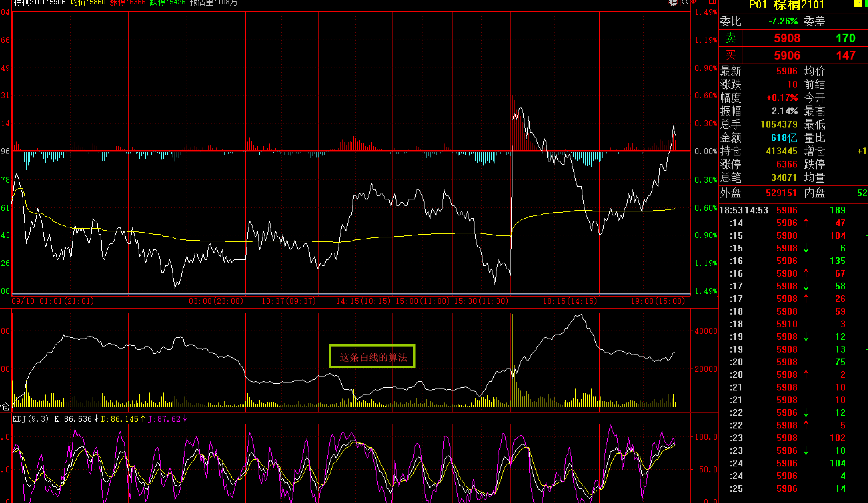Viewport: 868px width, 503px height.
Task: Click the 持仓 value 413445
Action: tap(782, 151)
